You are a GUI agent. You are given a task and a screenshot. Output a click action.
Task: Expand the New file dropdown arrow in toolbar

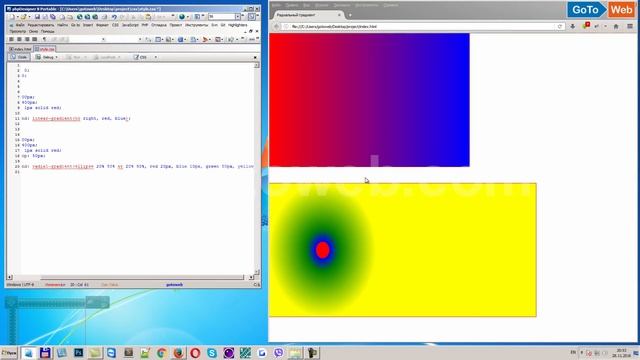point(17,17)
